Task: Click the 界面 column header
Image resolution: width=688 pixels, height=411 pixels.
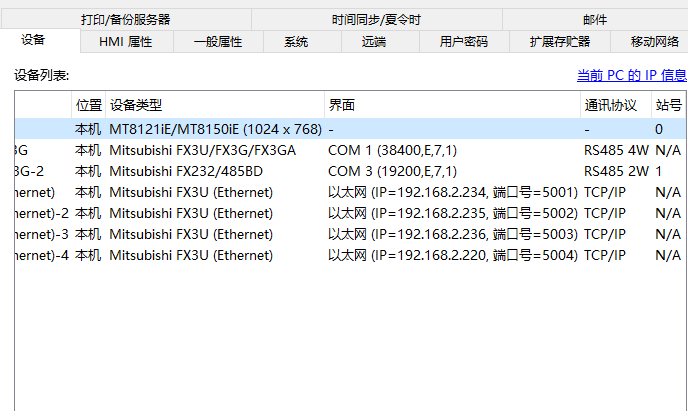Action: pos(341,105)
